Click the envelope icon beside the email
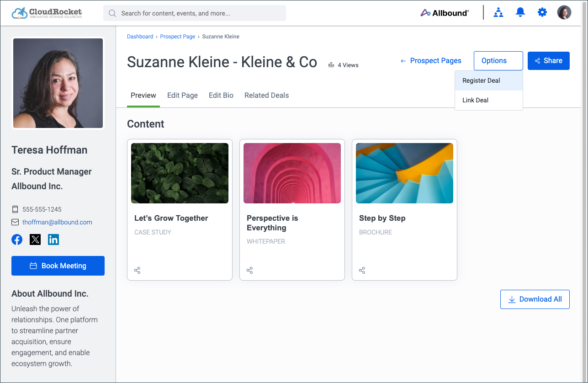 coord(15,222)
